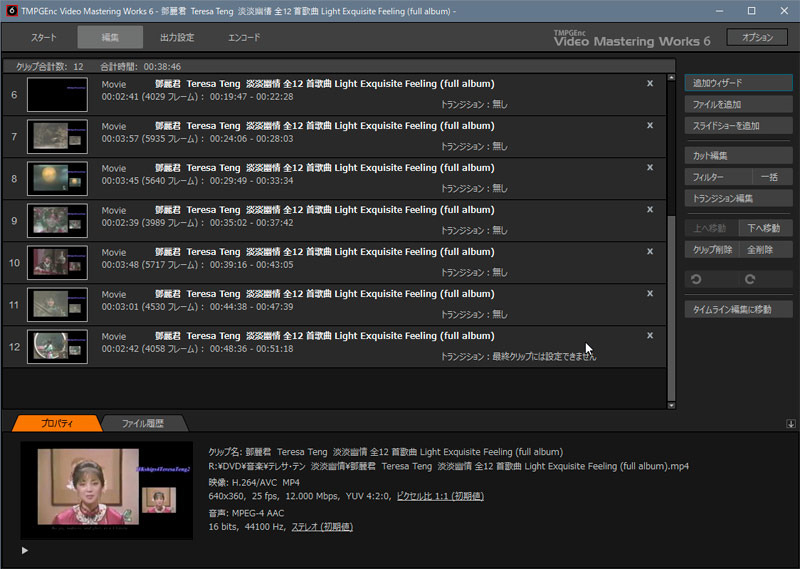Click clip 8 time range 00:29:49 - 00:33:34
The width and height of the screenshot is (800, 569).
tap(252, 181)
